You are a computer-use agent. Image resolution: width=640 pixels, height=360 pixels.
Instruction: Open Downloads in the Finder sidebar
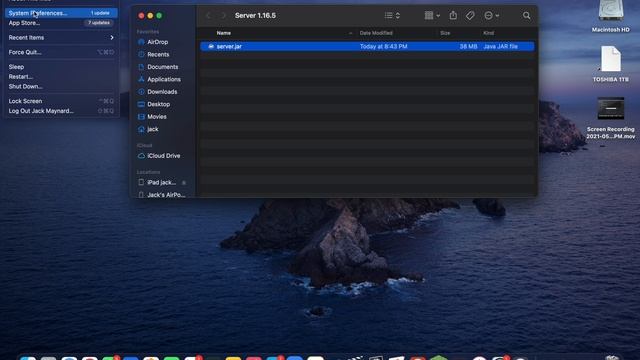(x=162, y=92)
